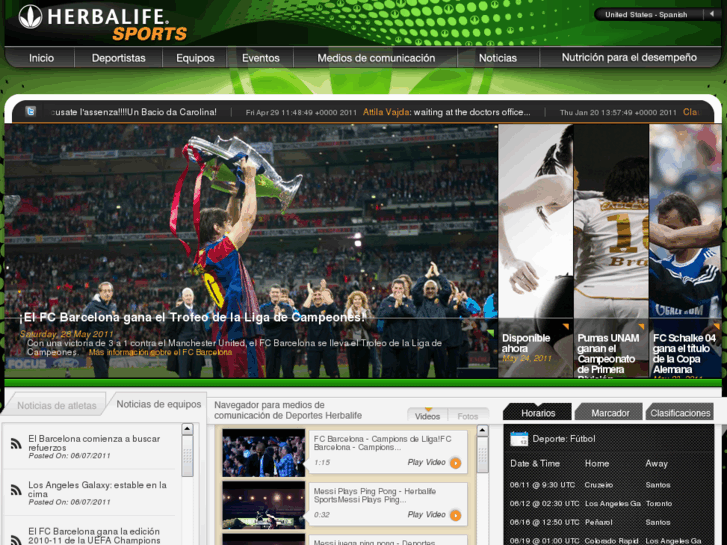This screenshot has width=727, height=545.
Task: Click 'Fri Apr 29 11:48:49 +0000 2011' ticker timestamp
Action: click(x=301, y=112)
